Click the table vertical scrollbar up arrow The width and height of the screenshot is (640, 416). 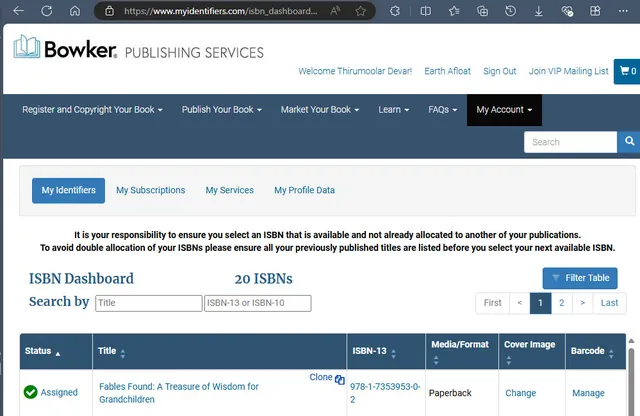[631, 341]
